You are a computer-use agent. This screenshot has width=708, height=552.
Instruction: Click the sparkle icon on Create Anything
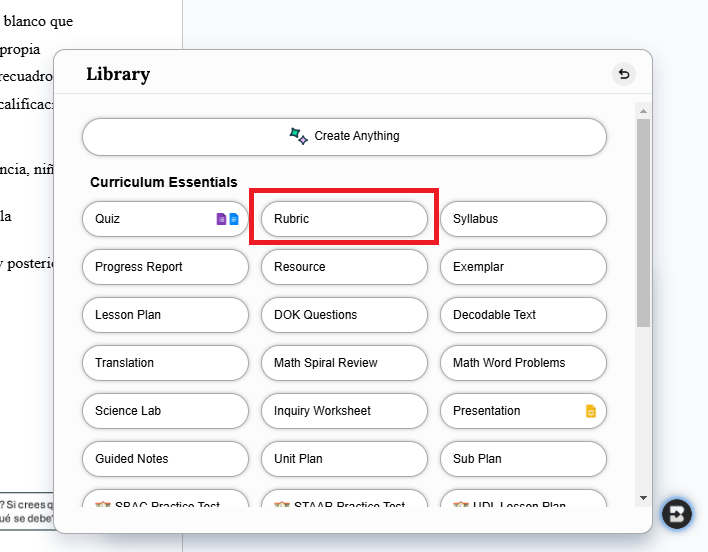[298, 136]
